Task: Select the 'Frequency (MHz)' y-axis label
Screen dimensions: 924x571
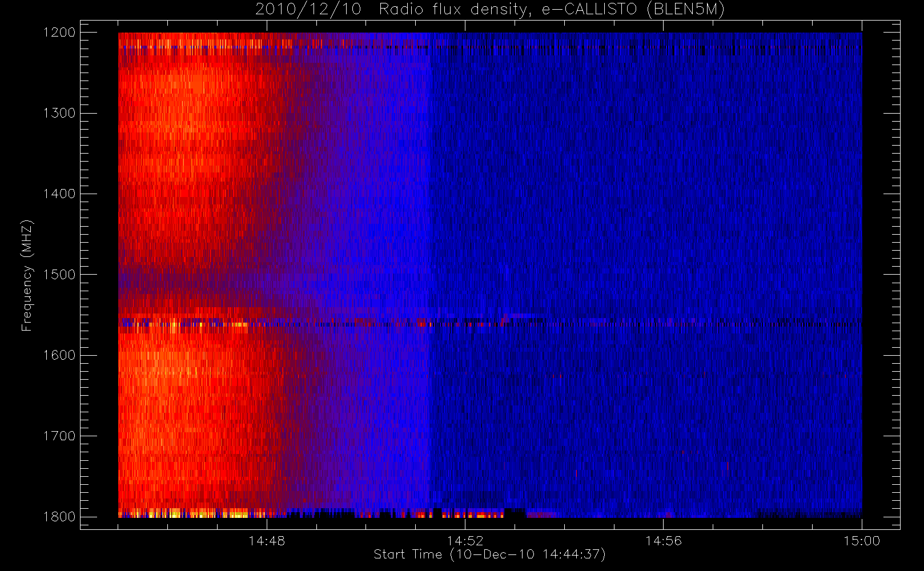Action: pos(26,275)
